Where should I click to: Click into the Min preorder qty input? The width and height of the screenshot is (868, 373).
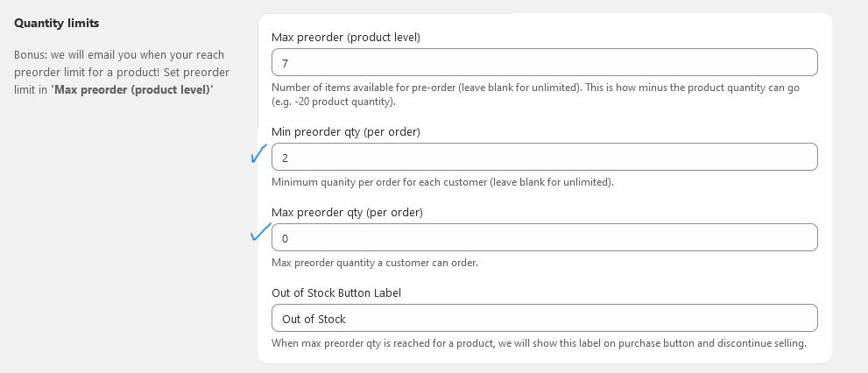[544, 157]
